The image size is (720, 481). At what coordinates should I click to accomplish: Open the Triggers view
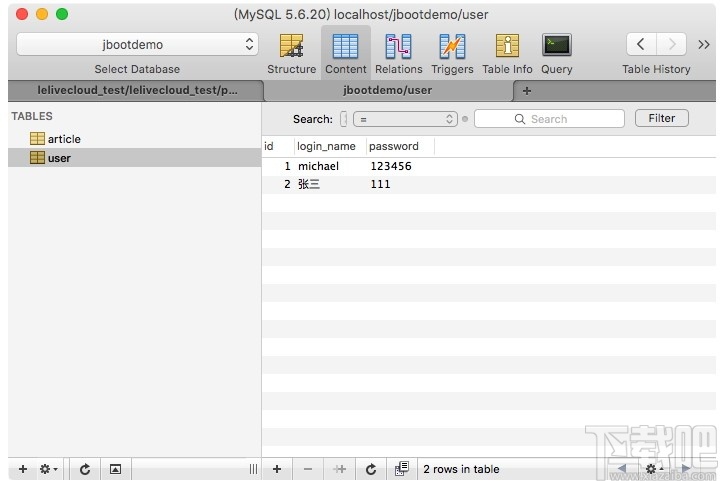[x=452, y=54]
